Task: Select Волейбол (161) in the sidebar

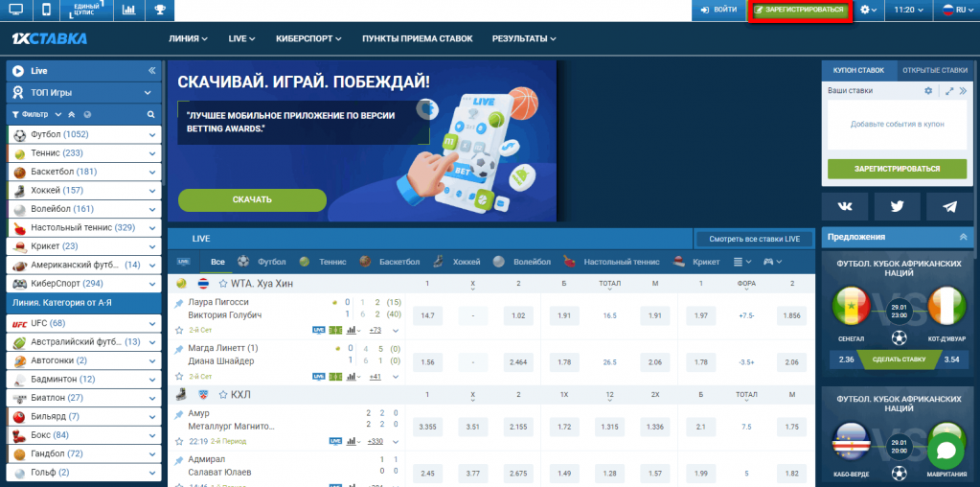Action: [x=84, y=209]
